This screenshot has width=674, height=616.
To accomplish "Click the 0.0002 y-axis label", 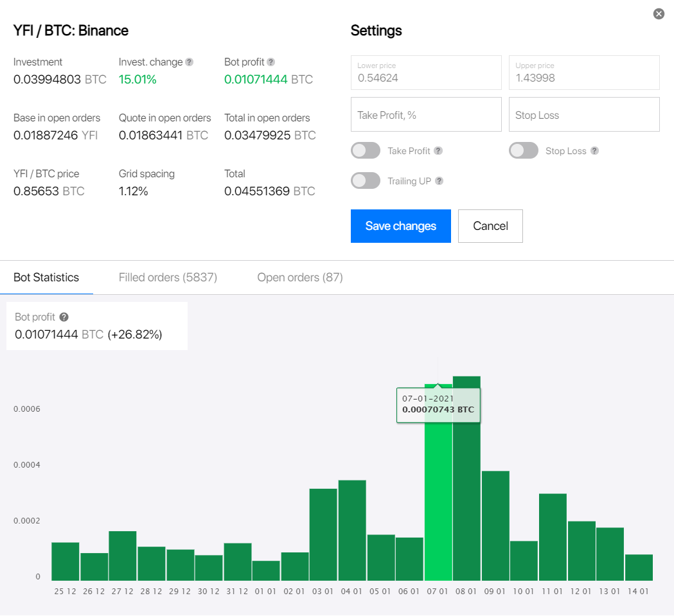I will click(x=26, y=521).
